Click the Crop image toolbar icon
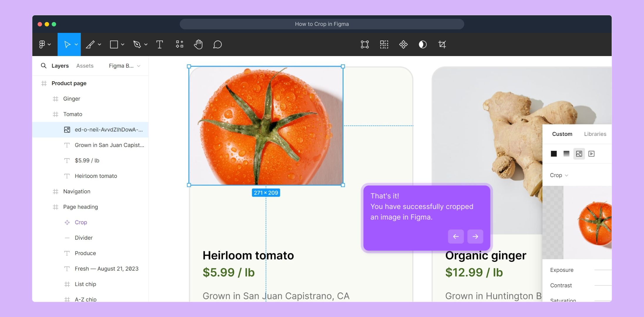Screen dimensions: 644x317 coord(442,45)
